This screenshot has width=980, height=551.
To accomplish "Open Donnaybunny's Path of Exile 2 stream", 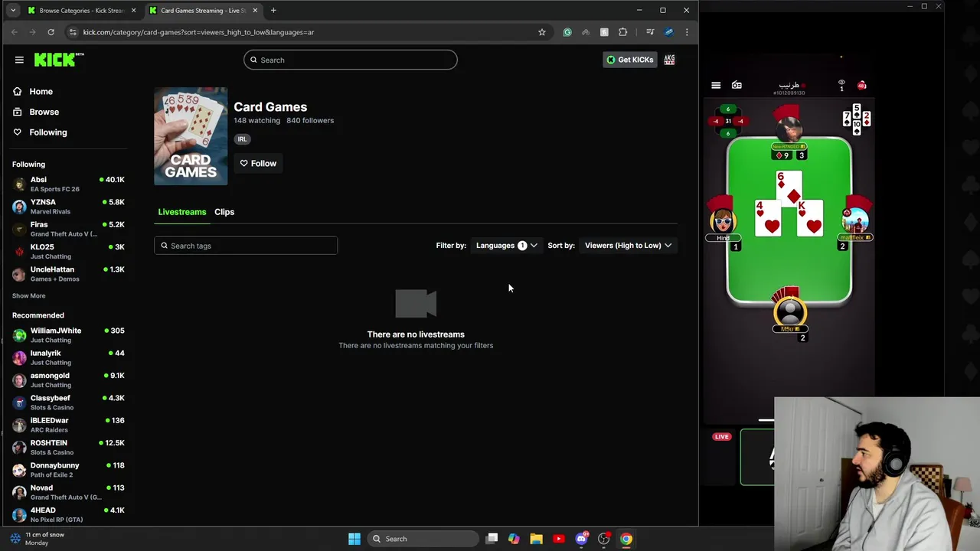I will click(68, 470).
